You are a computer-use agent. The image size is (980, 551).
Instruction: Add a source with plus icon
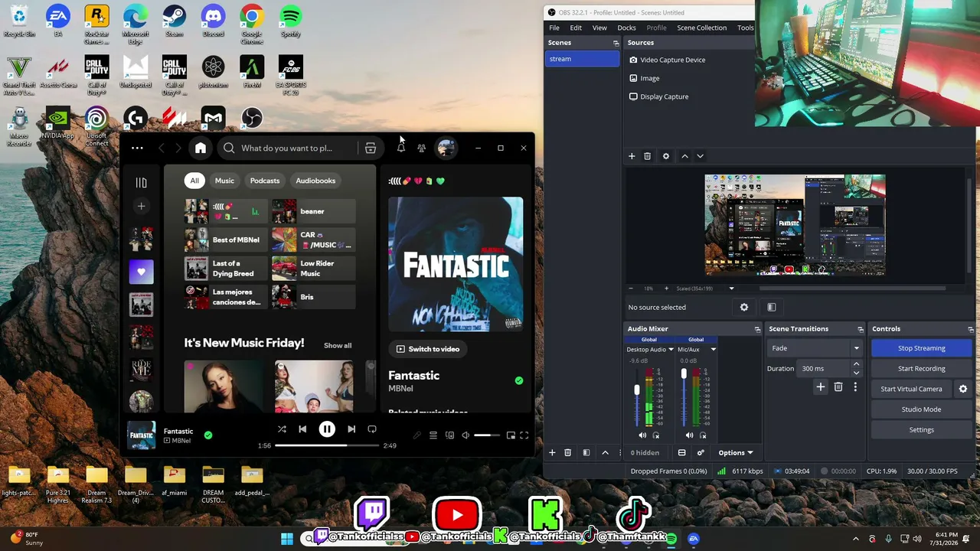pos(632,156)
